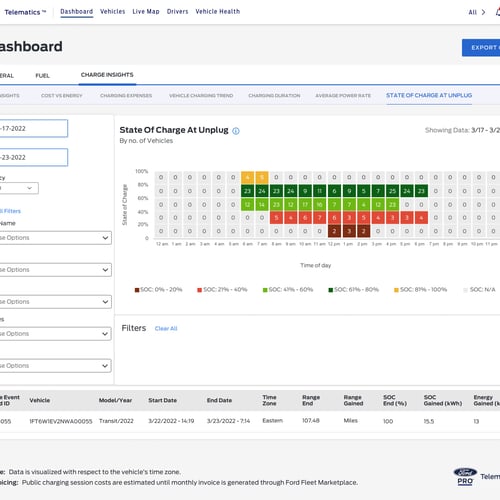Screen dimensions: 500x500
Task: Click the red 5 cell at 8 am
Action: click(x=276, y=218)
